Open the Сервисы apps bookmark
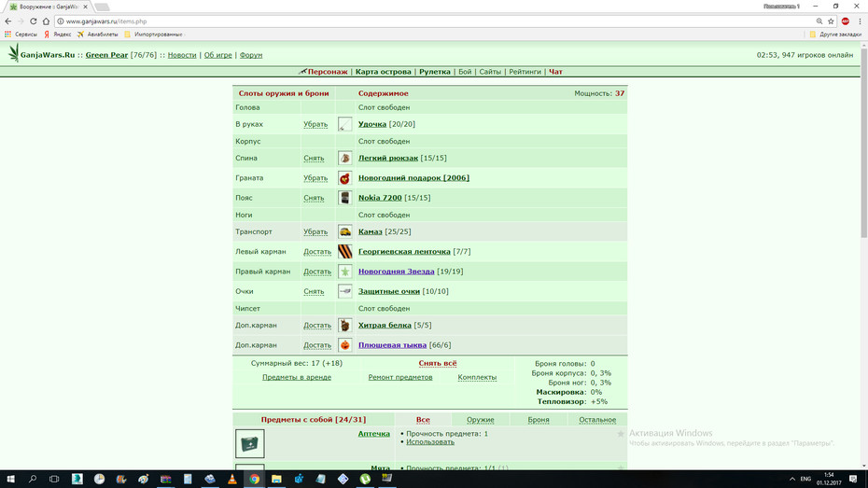 click(x=21, y=35)
